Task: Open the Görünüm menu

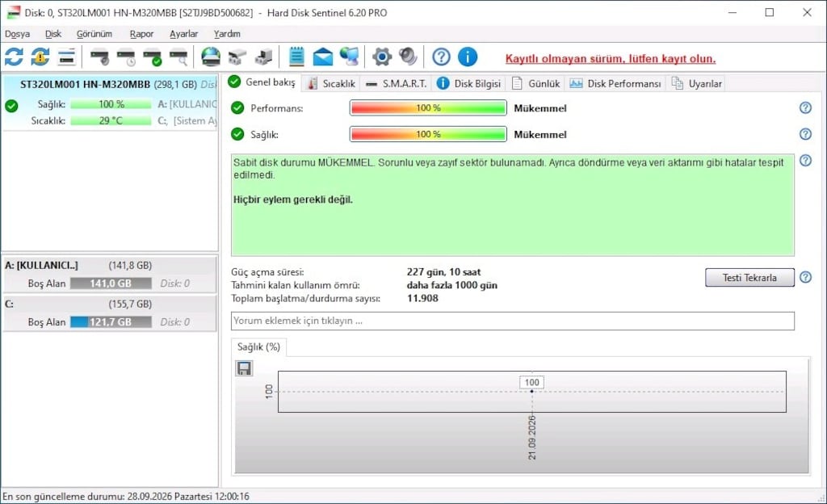Action: click(94, 34)
